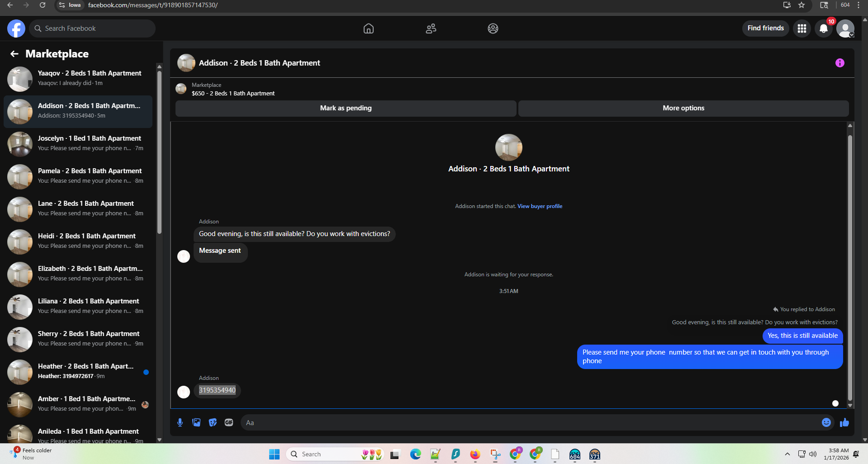Click Addison's 'Good evening' message bubble
The height and width of the screenshot is (464, 868).
pyautogui.click(x=294, y=234)
